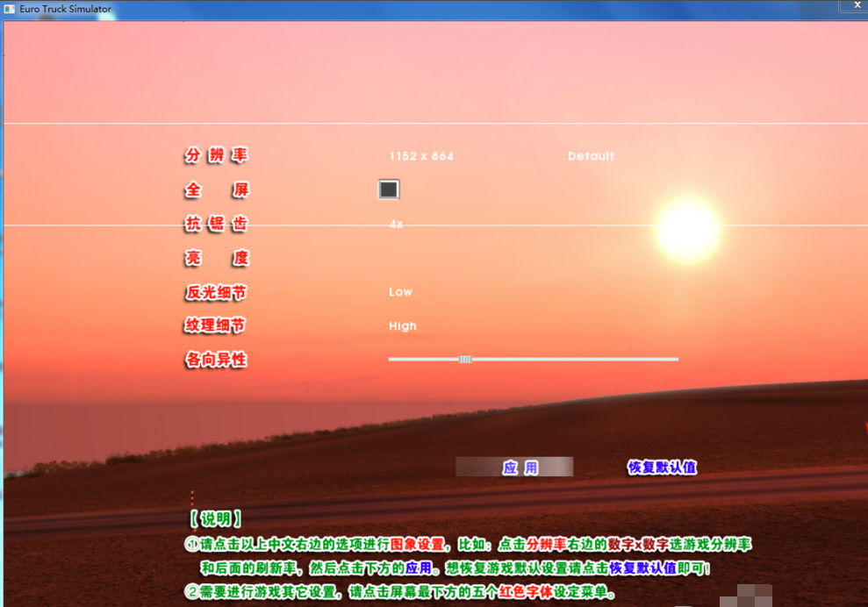Click the 抗锯齿 label
This screenshot has width=868, height=607.
click(216, 224)
